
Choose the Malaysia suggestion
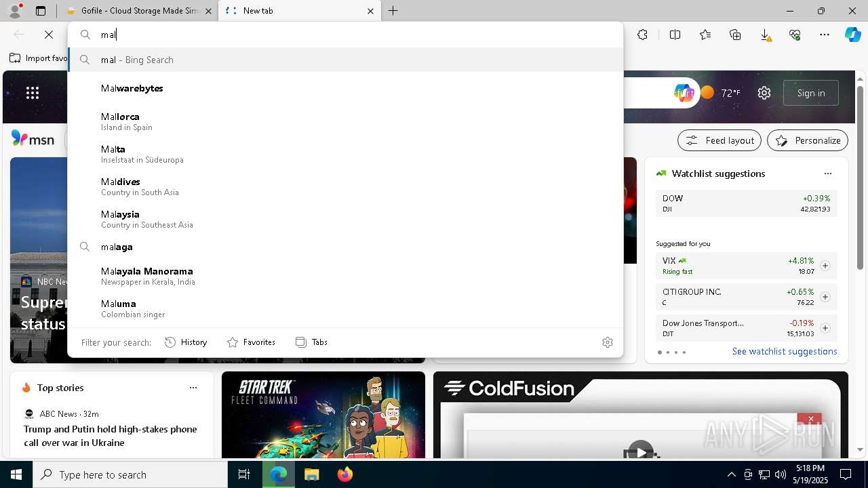[x=345, y=219]
